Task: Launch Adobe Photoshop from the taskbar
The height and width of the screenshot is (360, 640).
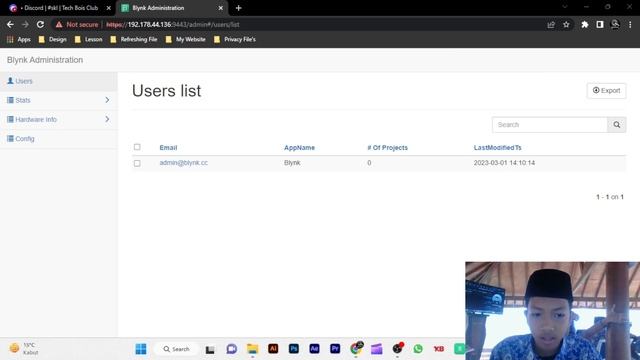Action: 293,349
